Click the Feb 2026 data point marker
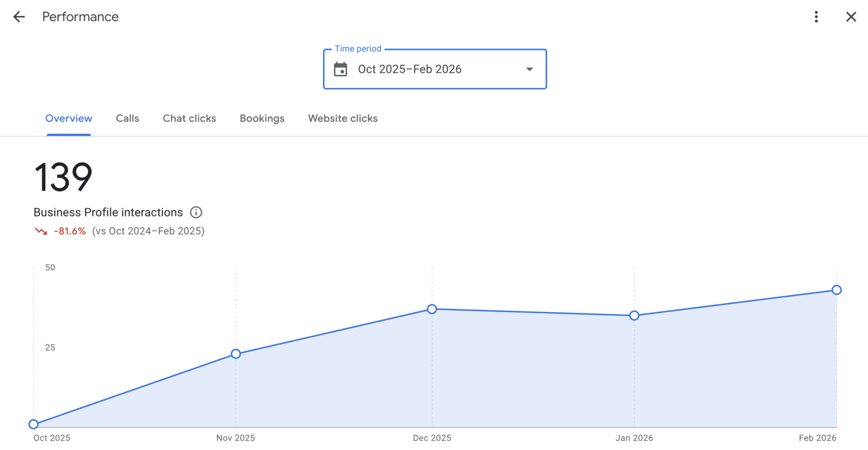 pos(836,290)
